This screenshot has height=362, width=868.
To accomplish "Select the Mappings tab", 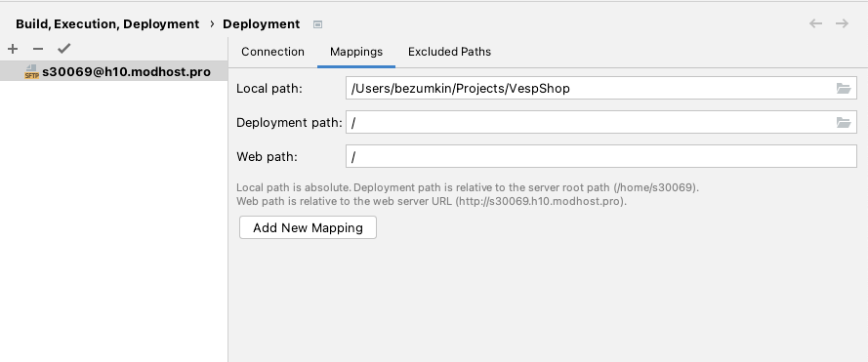I will pyautogui.click(x=356, y=52).
